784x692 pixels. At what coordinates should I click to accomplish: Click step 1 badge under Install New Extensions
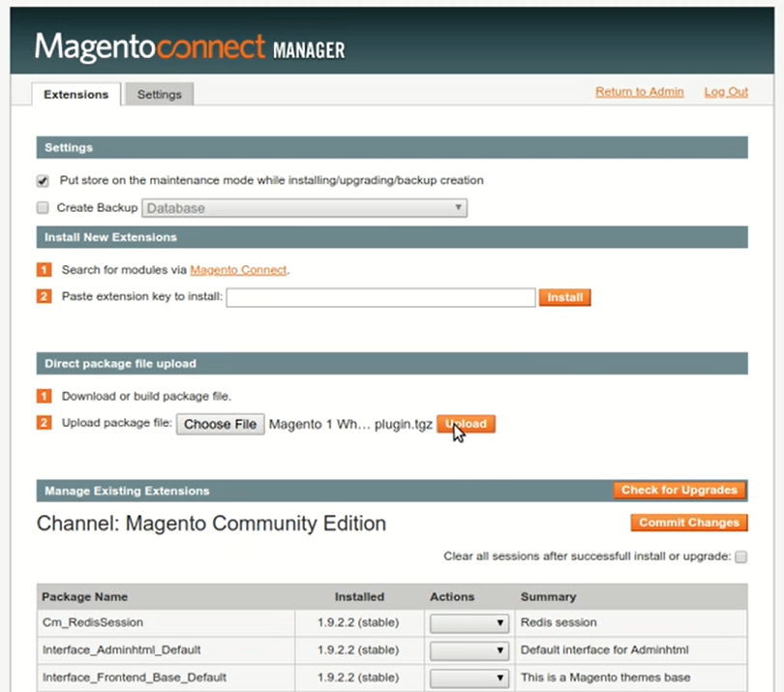44,270
